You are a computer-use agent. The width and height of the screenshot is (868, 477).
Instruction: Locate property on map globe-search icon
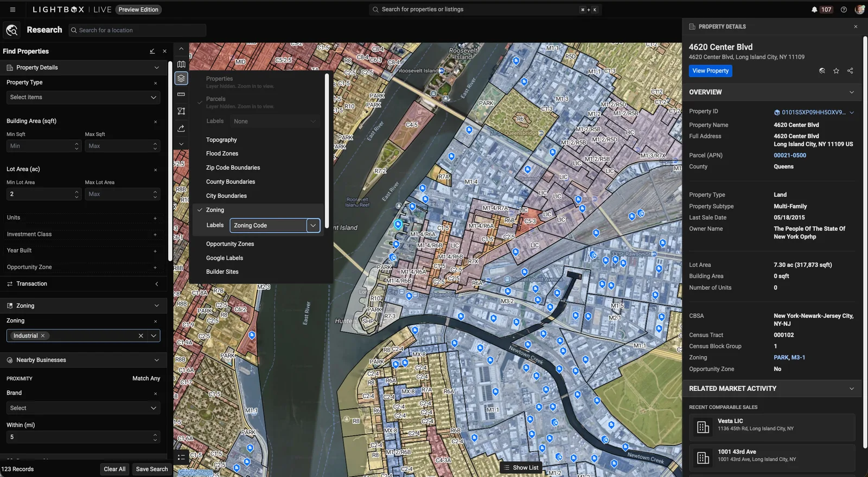822,71
